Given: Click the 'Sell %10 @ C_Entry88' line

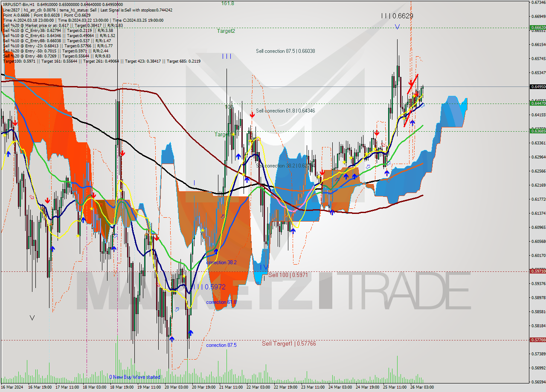Looking at the screenshot, I should click(57, 40).
